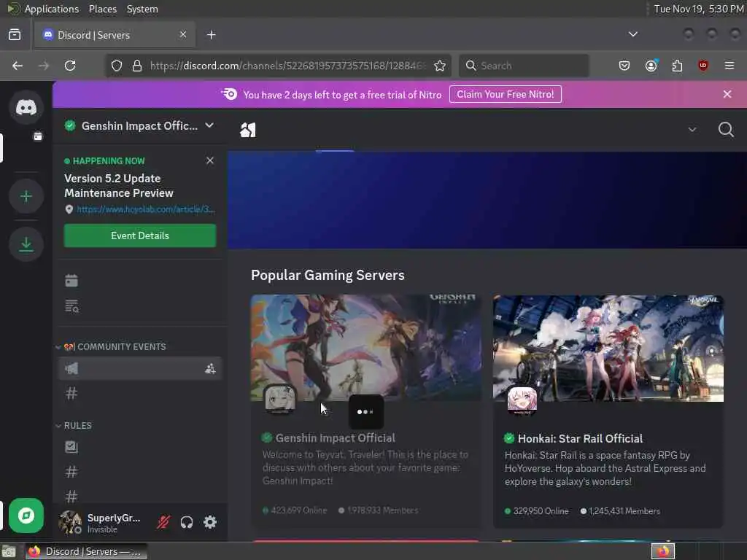Open the Explore Discoverable Servers compass icon
747x560 pixels.
point(26,516)
